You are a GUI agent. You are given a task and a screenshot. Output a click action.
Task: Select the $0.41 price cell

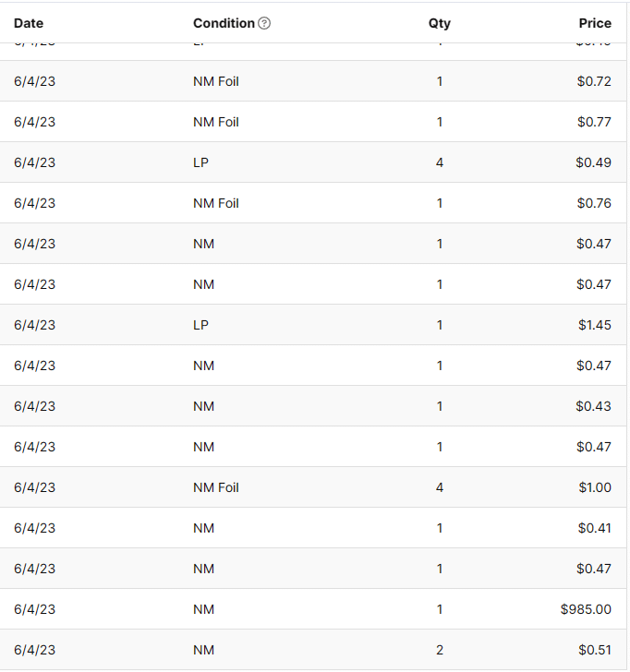[x=594, y=528]
